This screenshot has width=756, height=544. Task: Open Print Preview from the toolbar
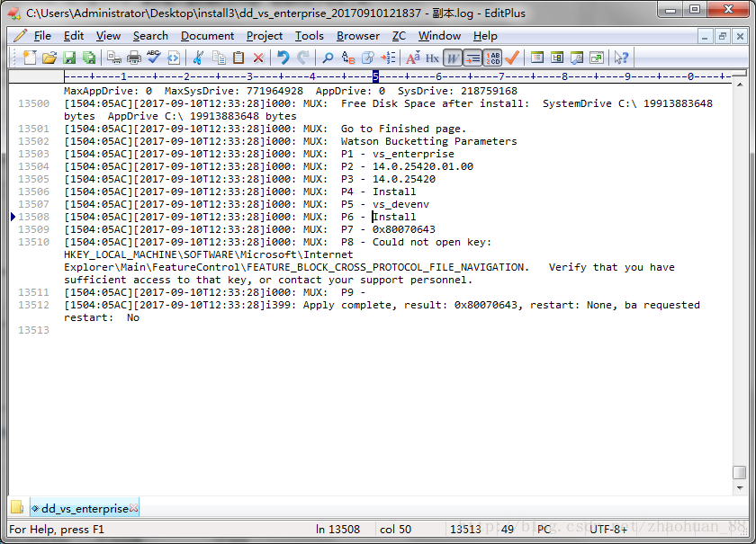point(114,58)
